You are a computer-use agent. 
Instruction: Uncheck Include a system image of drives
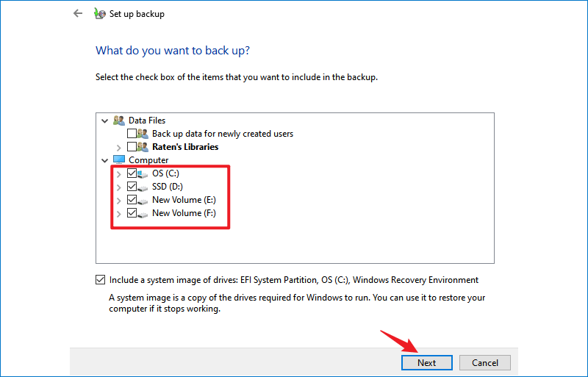(x=100, y=280)
